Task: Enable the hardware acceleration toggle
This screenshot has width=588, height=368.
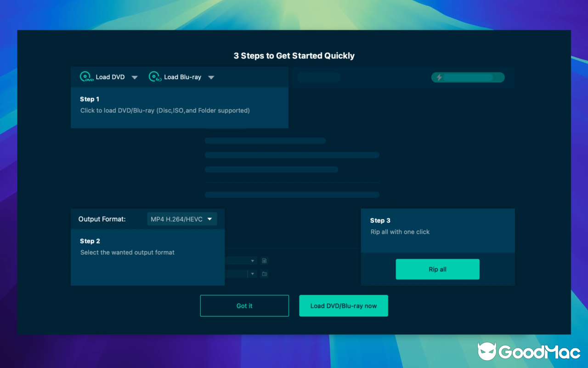Action: coord(468,77)
